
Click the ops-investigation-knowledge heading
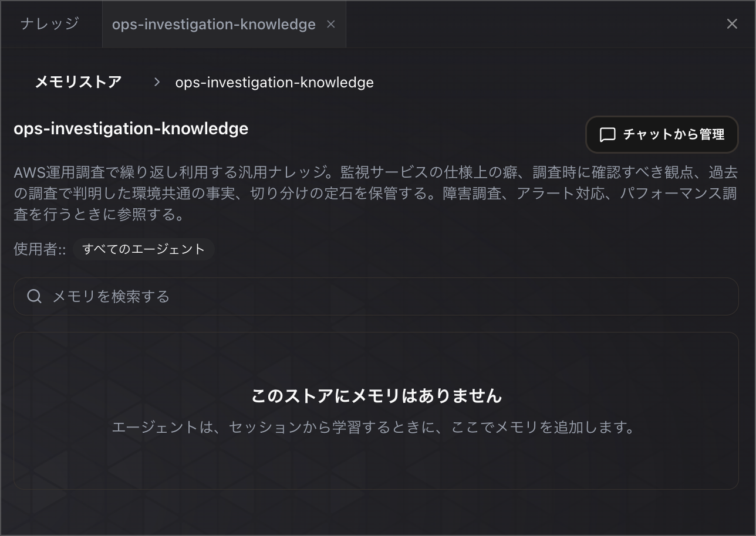[131, 128]
